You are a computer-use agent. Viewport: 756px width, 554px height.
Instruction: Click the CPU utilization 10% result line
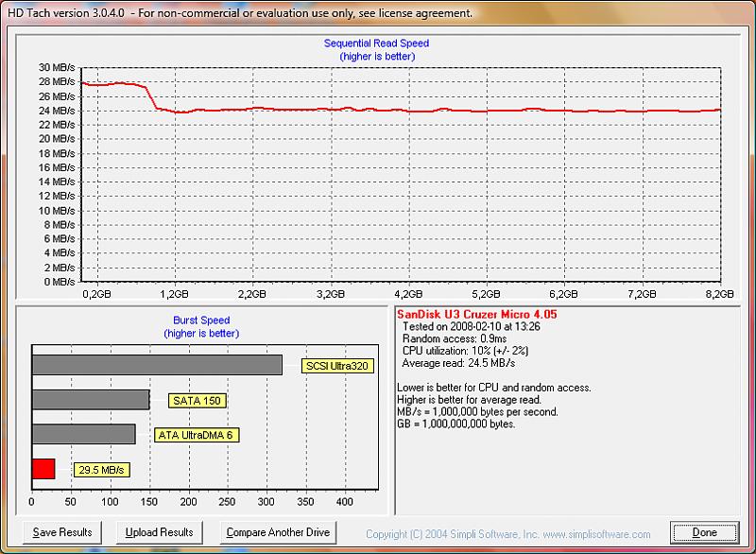(464, 351)
